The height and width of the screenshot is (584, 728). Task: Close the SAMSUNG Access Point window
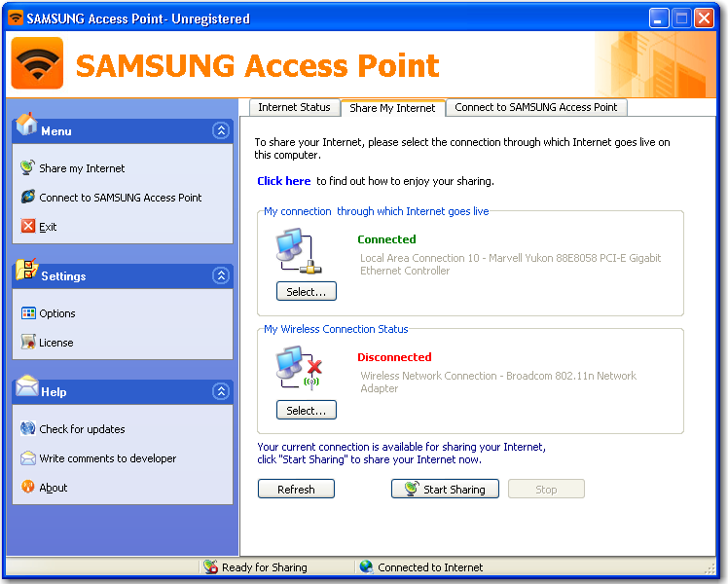click(705, 18)
